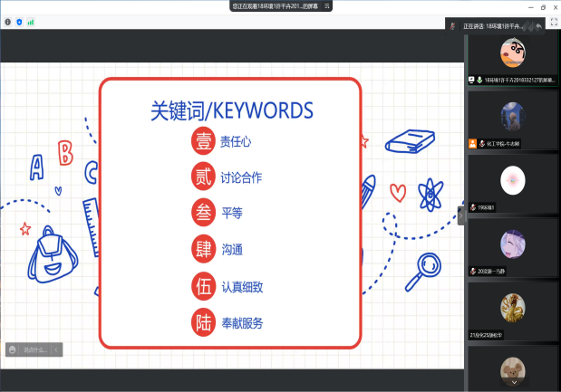Click the meeting info icon
The width and height of the screenshot is (561, 392).
(8, 22)
